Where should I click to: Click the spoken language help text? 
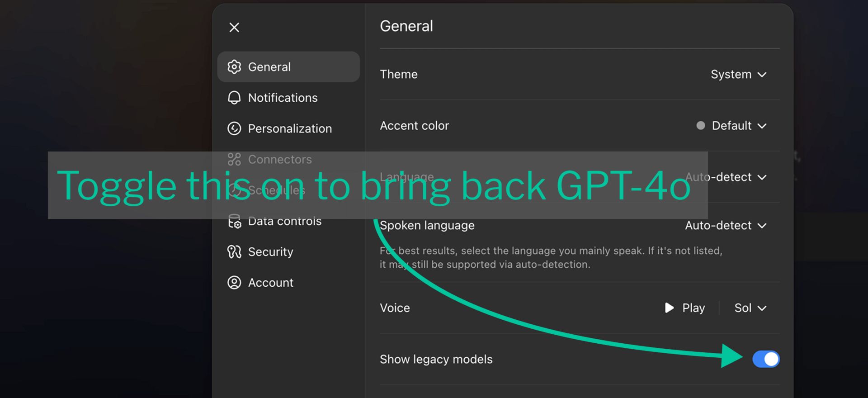pyautogui.click(x=551, y=257)
